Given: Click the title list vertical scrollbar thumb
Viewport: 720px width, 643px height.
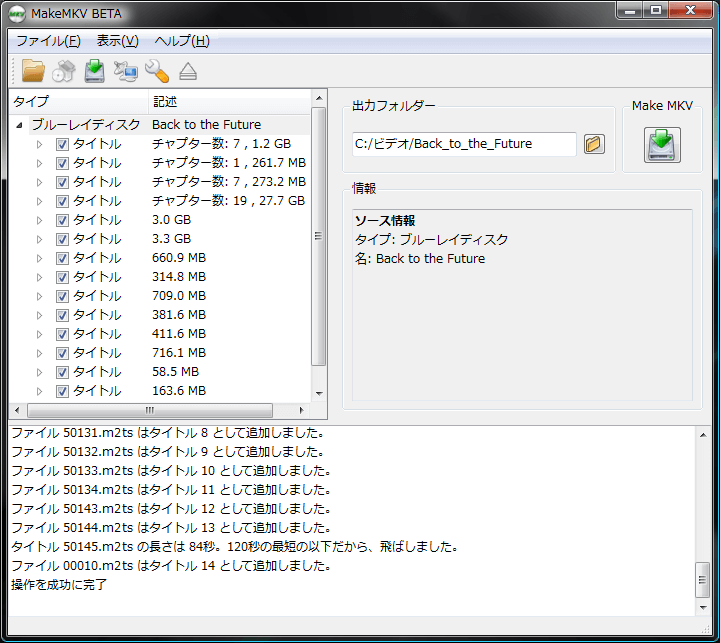Looking at the screenshot, I should click(x=318, y=237).
